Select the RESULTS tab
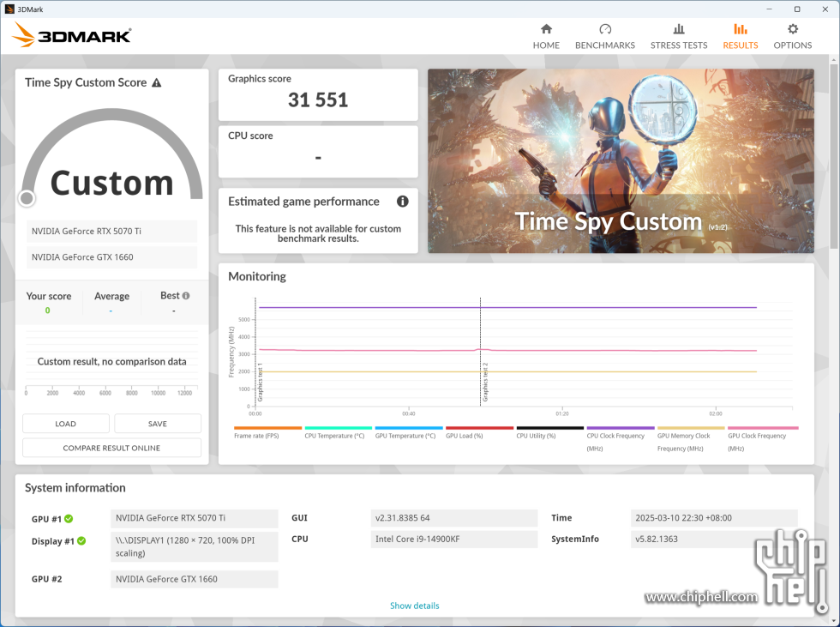The width and height of the screenshot is (840, 627). [x=741, y=36]
